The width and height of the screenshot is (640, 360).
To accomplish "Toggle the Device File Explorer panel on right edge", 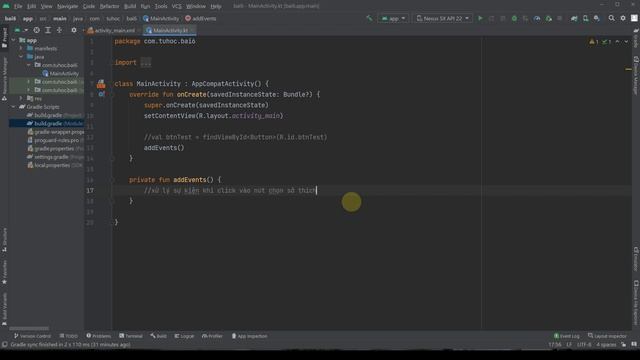I will pyautogui.click(x=636, y=302).
